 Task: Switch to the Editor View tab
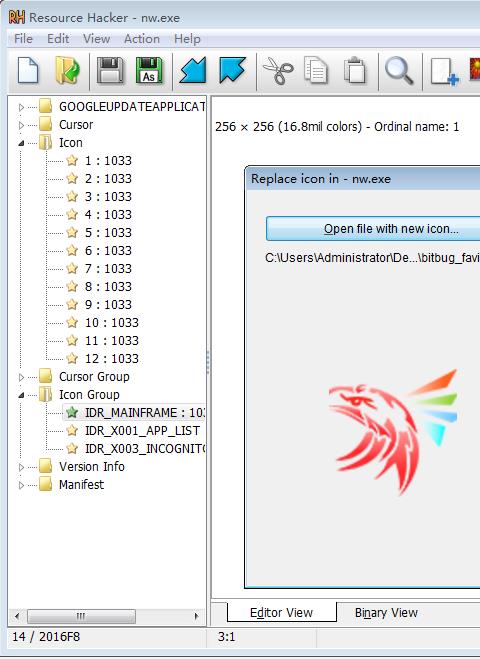click(x=282, y=612)
